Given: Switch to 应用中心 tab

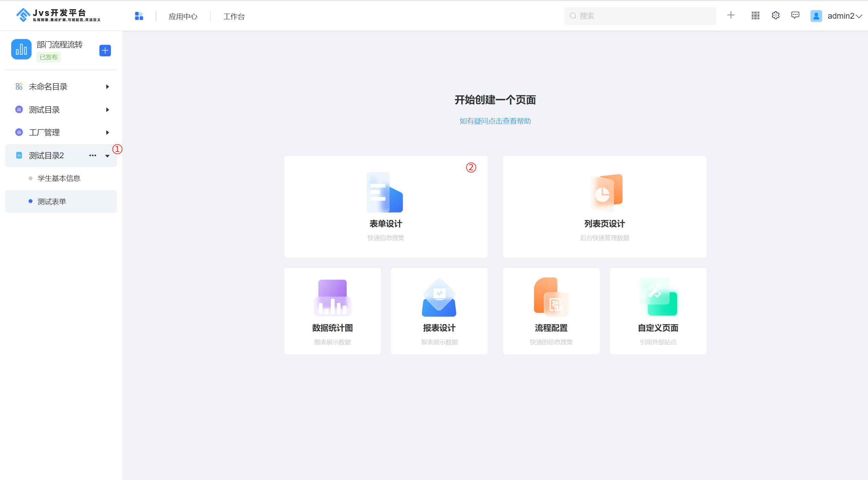Looking at the screenshot, I should click(x=183, y=16).
